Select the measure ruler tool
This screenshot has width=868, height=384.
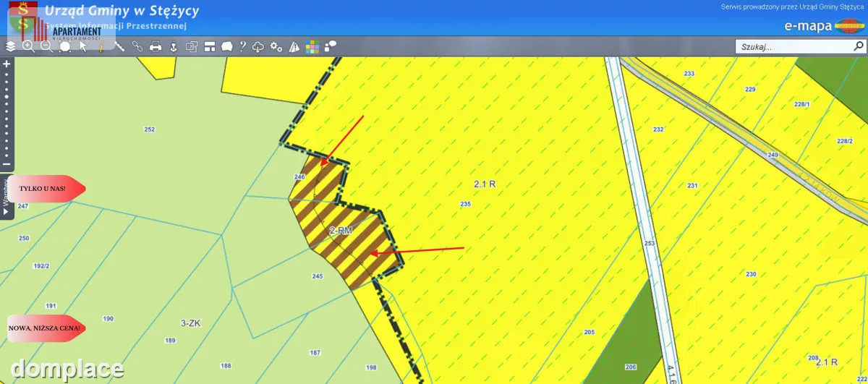[119, 46]
